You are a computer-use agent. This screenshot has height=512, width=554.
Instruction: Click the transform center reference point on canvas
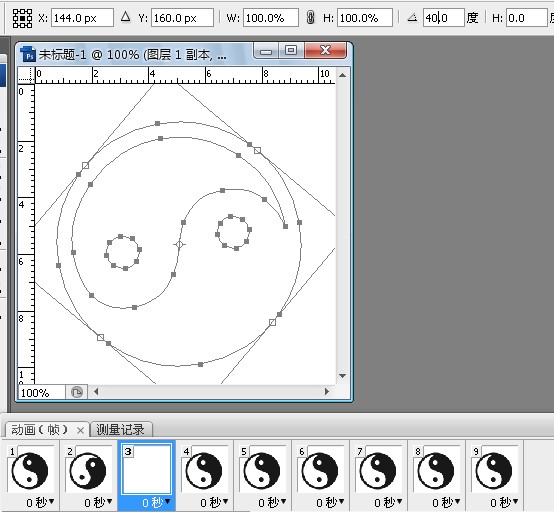tap(179, 244)
